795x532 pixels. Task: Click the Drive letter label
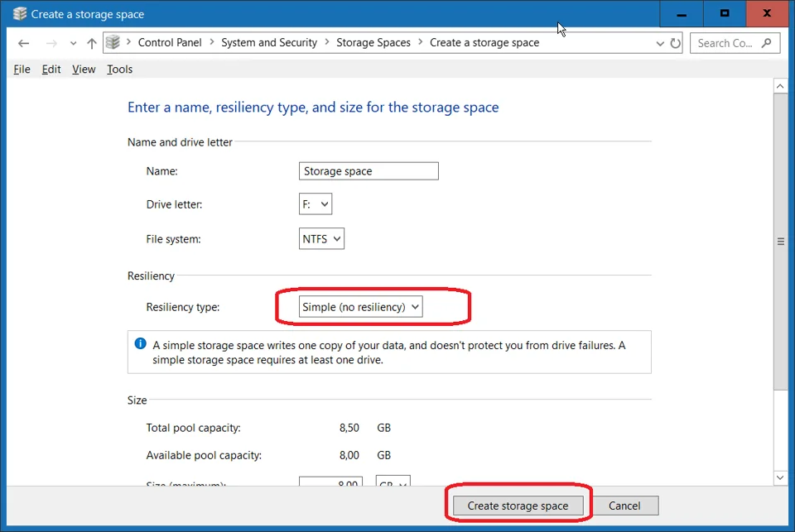pyautogui.click(x=175, y=204)
